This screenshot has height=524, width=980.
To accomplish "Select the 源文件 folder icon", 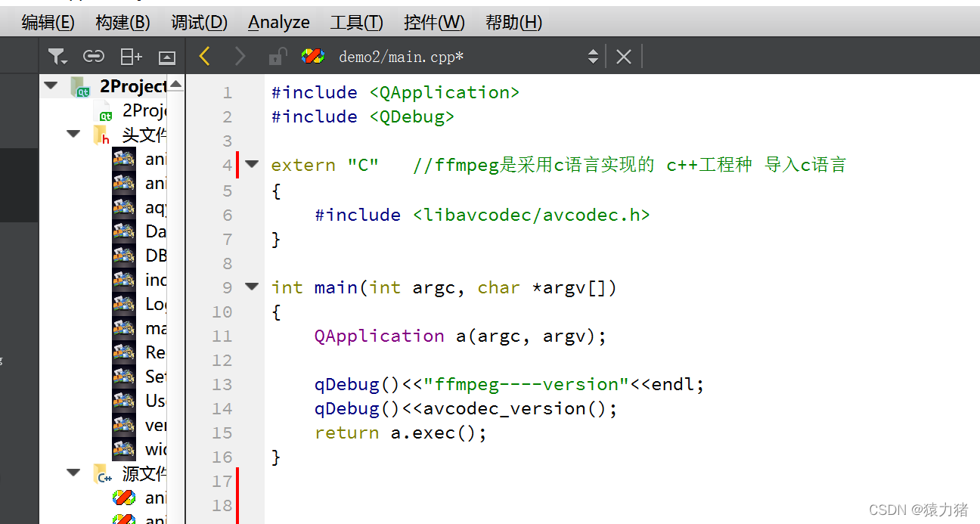I will [x=103, y=474].
